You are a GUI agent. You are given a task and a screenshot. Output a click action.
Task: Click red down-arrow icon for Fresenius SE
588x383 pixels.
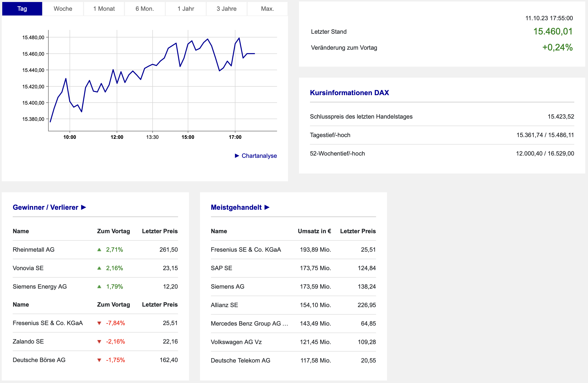pos(99,323)
